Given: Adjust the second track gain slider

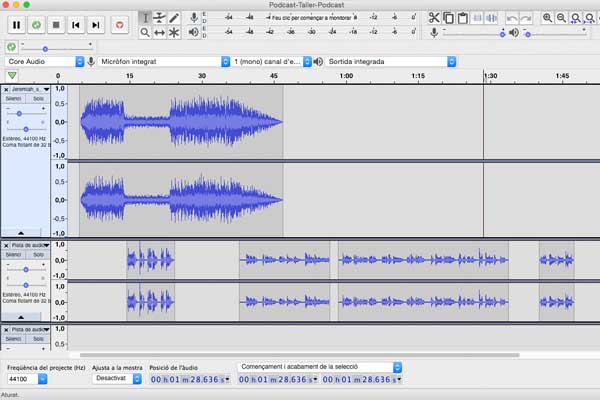Looking at the screenshot, I should tap(26, 270).
